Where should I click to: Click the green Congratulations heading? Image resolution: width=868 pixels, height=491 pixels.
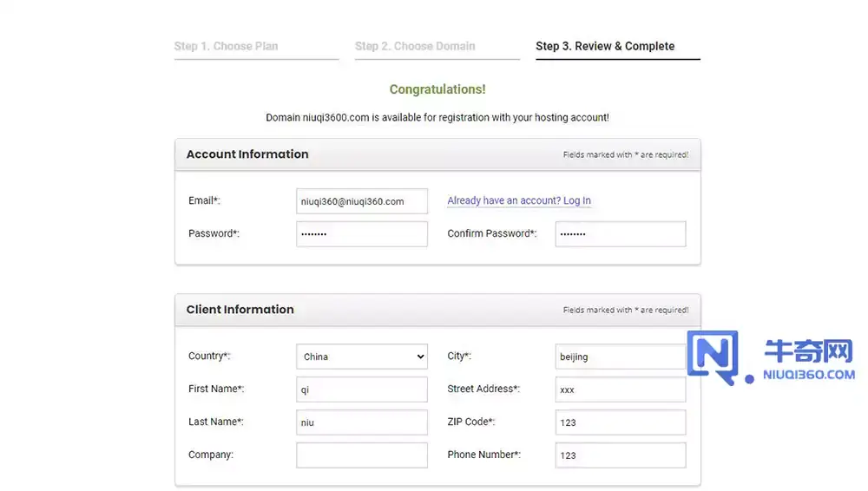[437, 89]
